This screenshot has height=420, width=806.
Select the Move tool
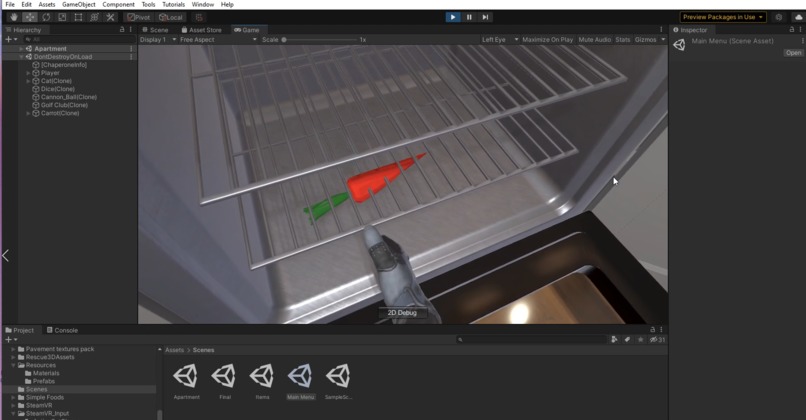(x=30, y=17)
